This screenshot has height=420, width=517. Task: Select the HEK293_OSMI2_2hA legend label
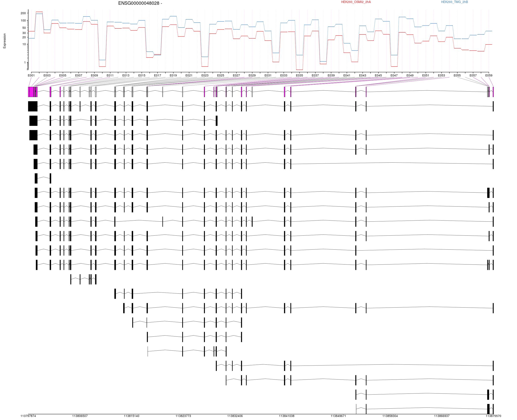pyautogui.click(x=356, y=2)
